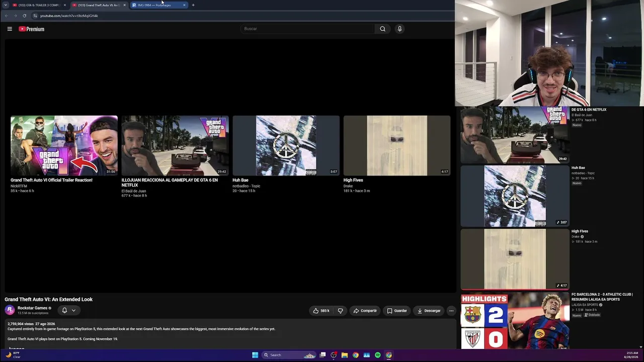Click the browser address bar URL
644x362 pixels.
point(69,16)
